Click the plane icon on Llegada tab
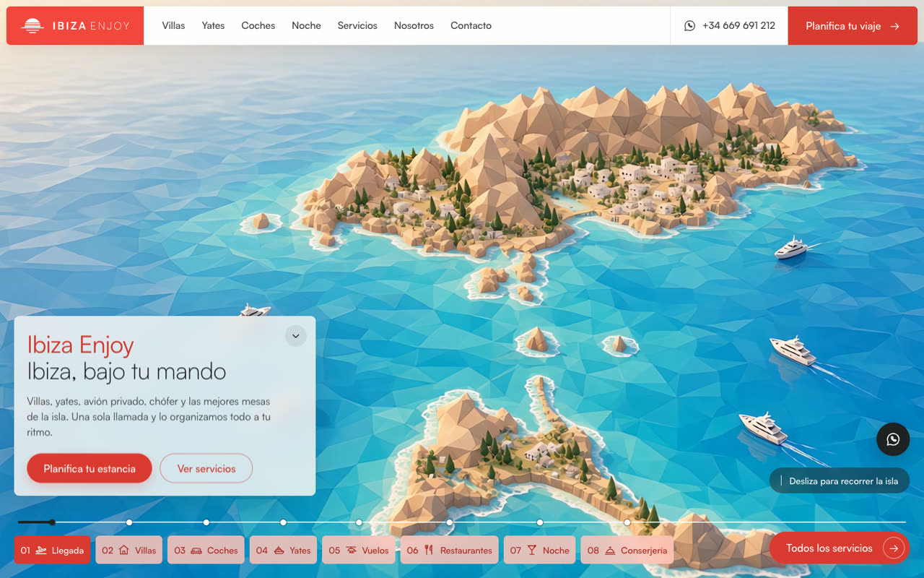The width and height of the screenshot is (924, 578). 41,551
